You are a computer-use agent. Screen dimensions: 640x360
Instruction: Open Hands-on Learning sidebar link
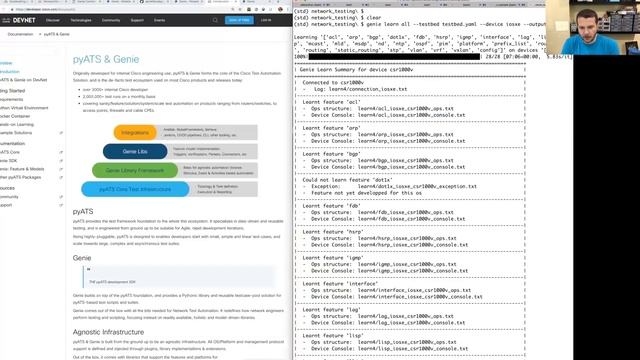pyautogui.click(x=17, y=124)
